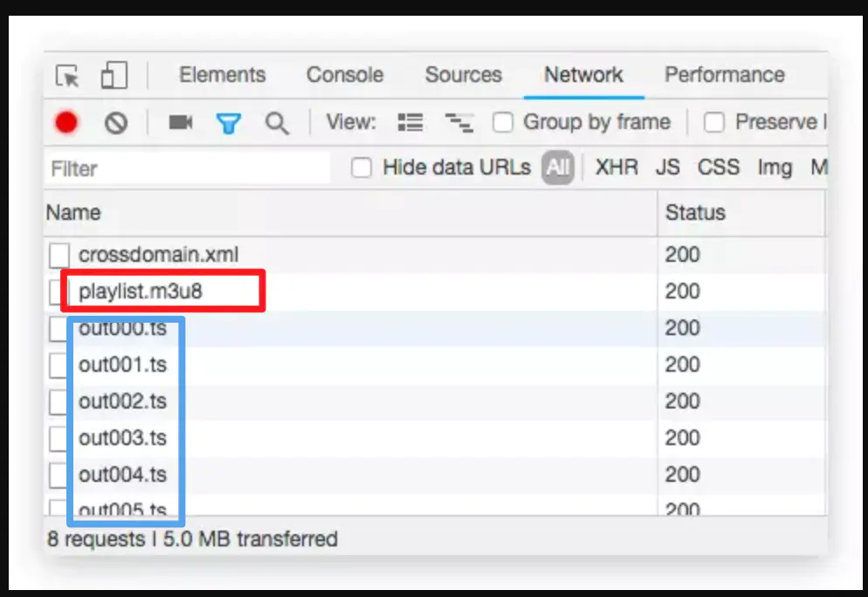Click the file icon beside out003.ts
The image size is (868, 597).
tap(58, 438)
